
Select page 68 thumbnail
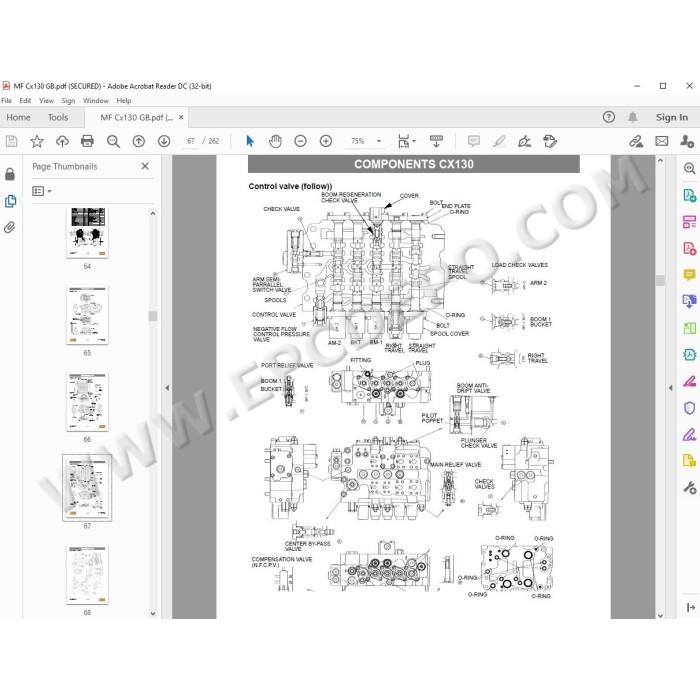pos(88,575)
